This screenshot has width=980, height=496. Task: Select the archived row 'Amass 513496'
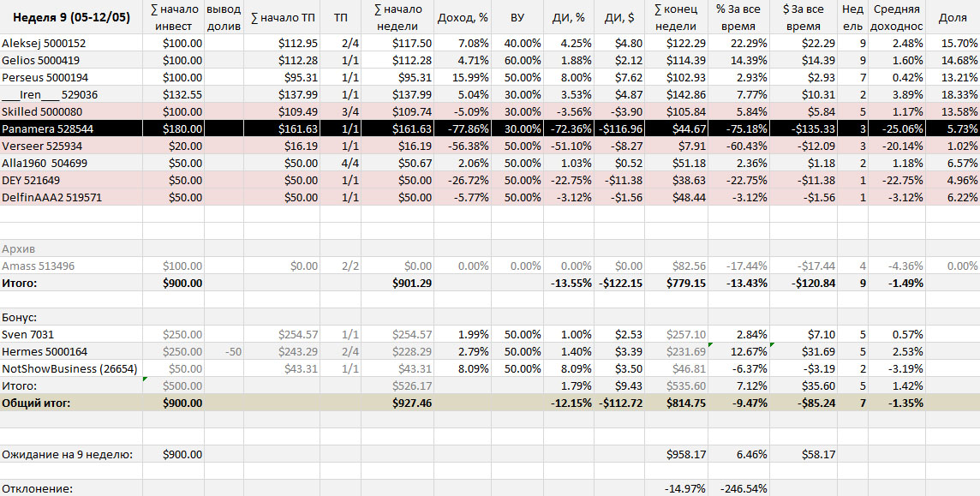pos(71,266)
